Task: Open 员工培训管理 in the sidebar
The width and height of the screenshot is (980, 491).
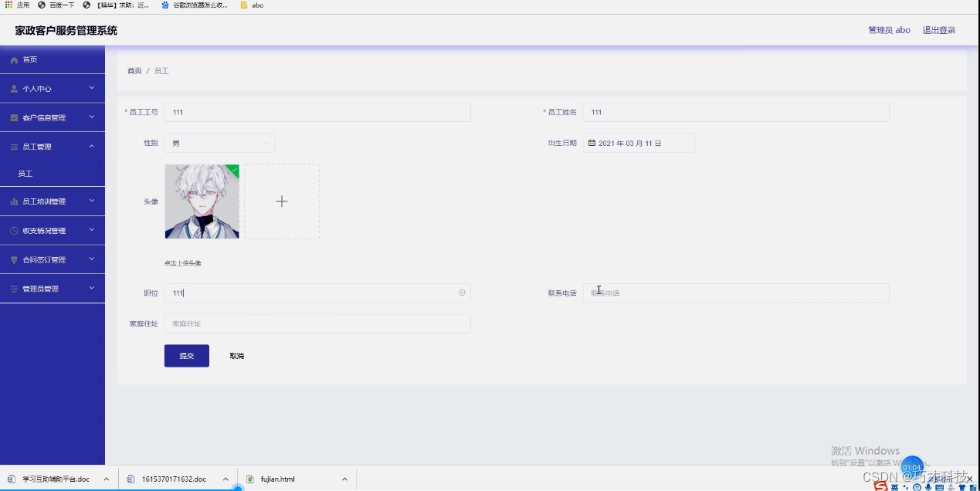Action: 53,201
